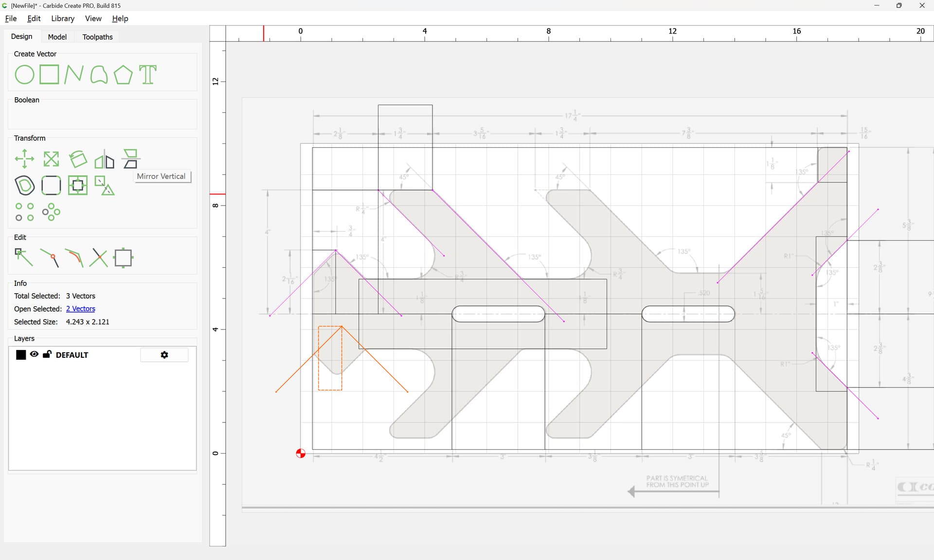This screenshot has height=560, width=934.
Task: Close the Carbide Create window
Action: point(922,5)
